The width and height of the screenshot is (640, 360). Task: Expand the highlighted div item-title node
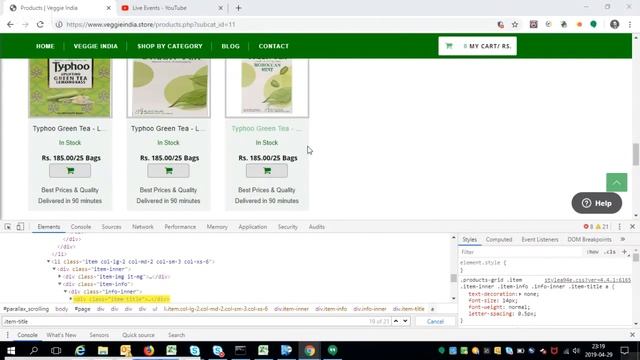point(71,299)
